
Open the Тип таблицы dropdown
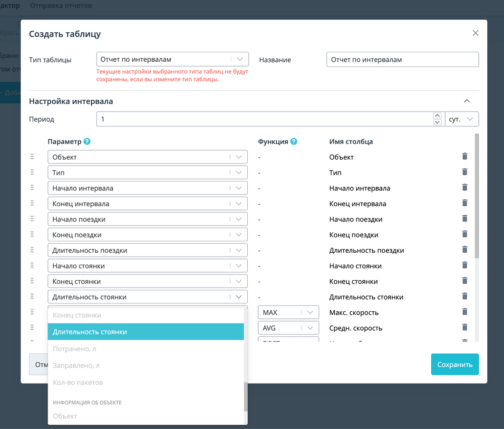point(172,59)
